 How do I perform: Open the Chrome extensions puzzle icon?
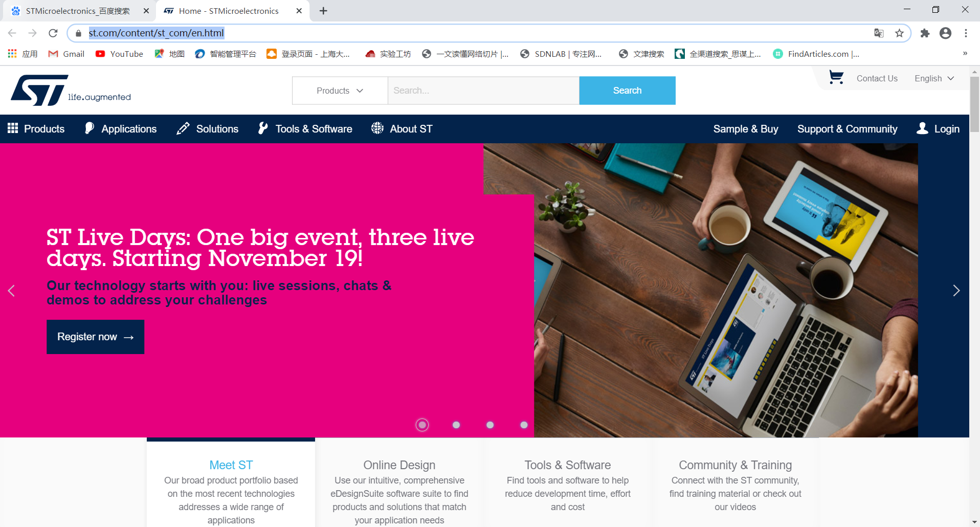click(x=925, y=33)
